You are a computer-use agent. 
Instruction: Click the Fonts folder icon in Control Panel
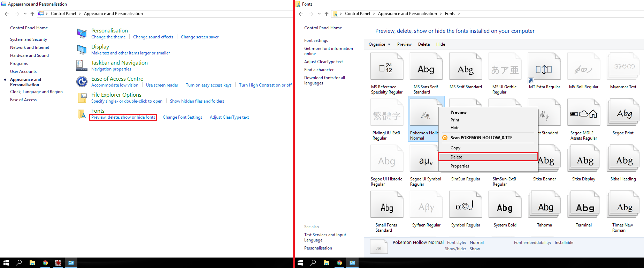tap(82, 114)
